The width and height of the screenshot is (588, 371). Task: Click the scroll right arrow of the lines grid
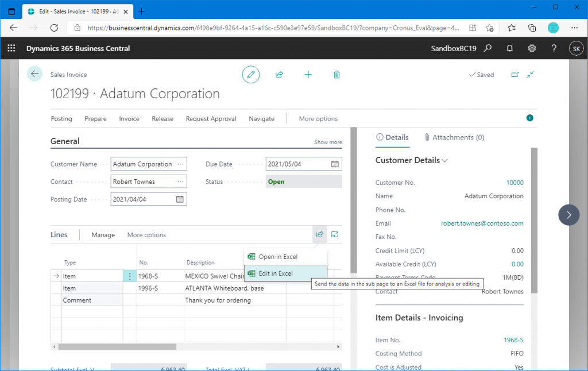[x=338, y=347]
